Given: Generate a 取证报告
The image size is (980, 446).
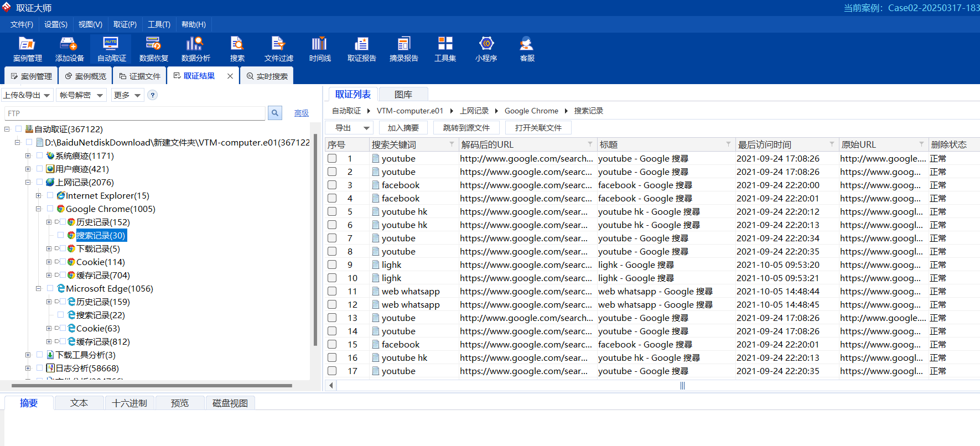Looking at the screenshot, I should click(x=361, y=49).
